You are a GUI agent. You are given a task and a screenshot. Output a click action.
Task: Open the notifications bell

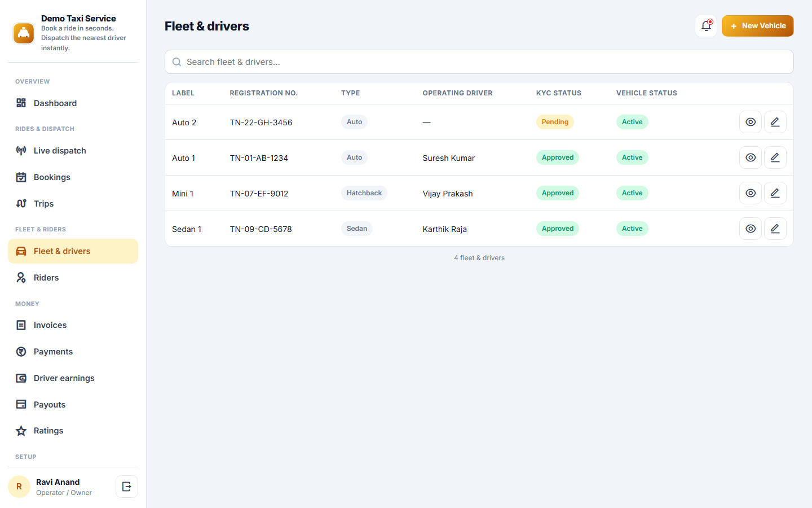pyautogui.click(x=706, y=26)
